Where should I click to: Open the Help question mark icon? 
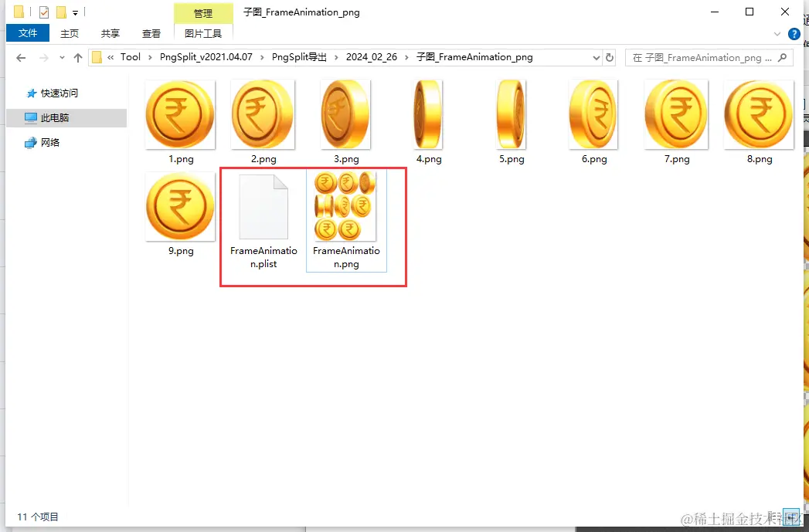click(x=794, y=34)
